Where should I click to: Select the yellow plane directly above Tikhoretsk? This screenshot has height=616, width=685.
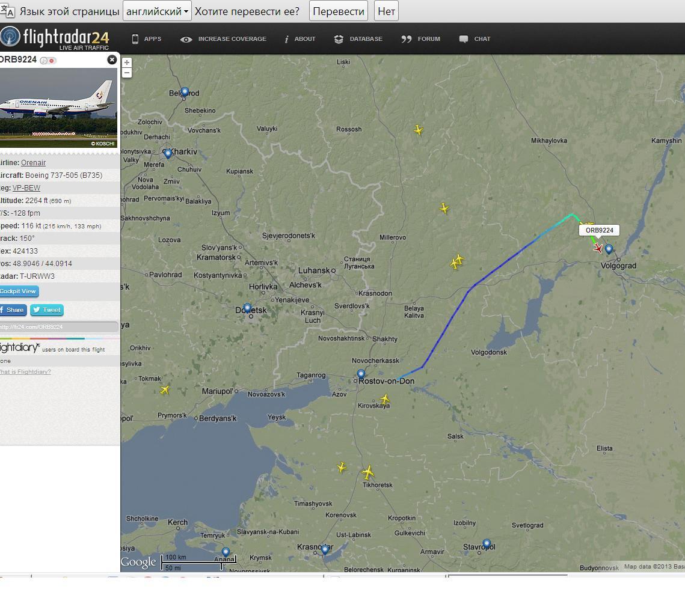pos(368,472)
